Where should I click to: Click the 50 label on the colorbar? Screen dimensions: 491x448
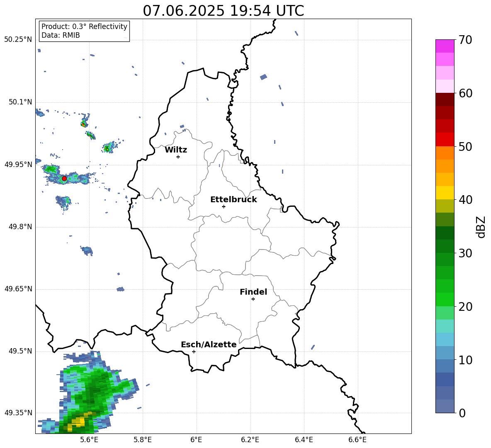pyautogui.click(x=465, y=147)
